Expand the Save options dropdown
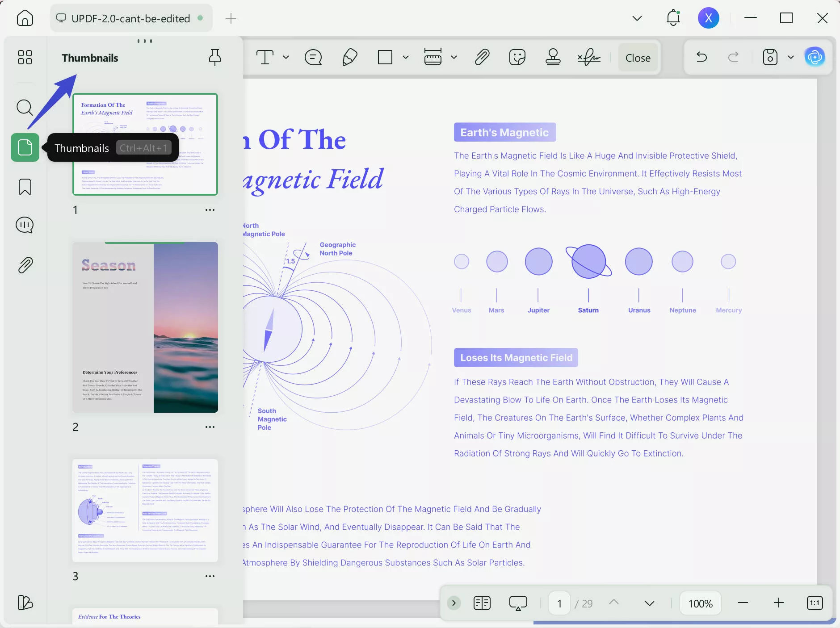This screenshot has height=628, width=840. coord(791,57)
